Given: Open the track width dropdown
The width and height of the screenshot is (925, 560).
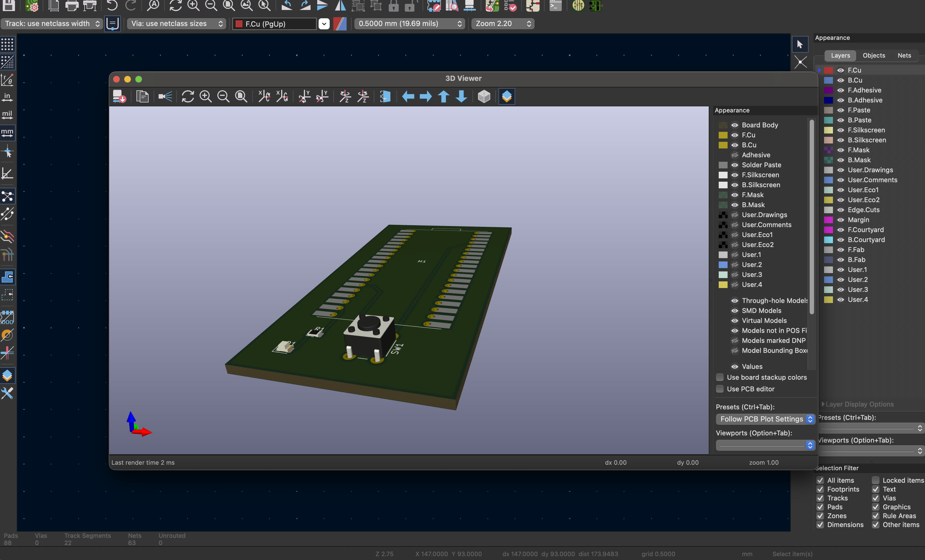Looking at the screenshot, I should 51,23.
